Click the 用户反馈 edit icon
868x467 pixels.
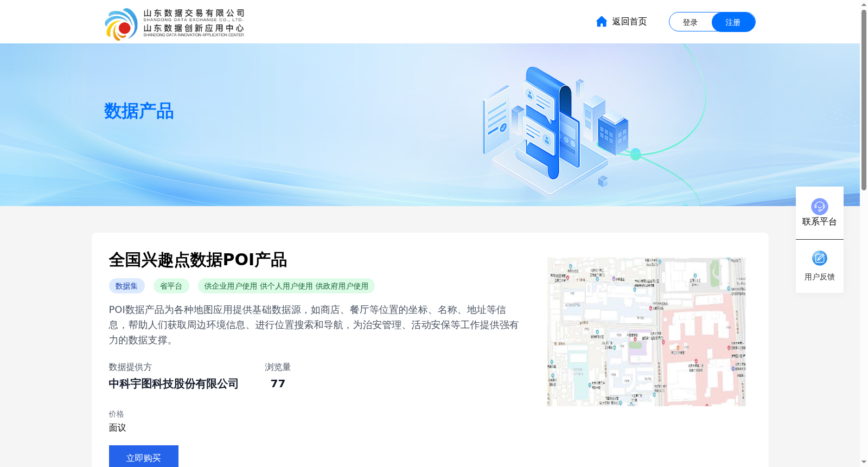819,258
